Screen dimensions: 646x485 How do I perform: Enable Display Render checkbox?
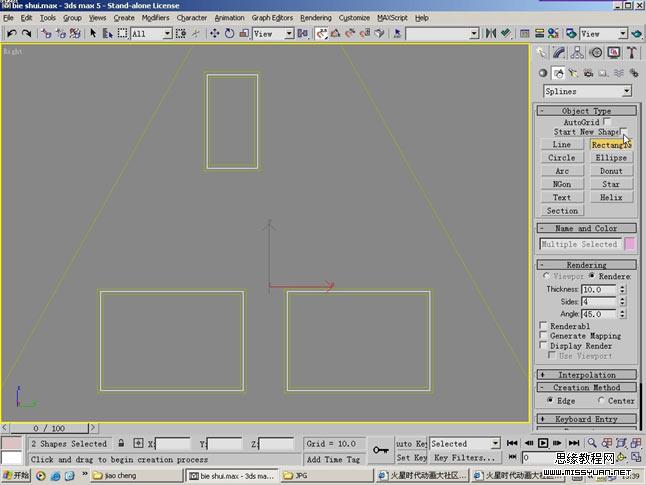[543, 345]
